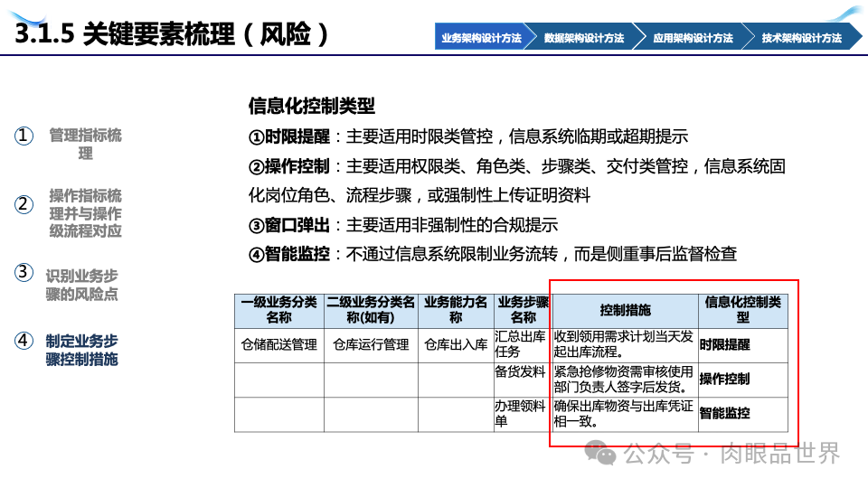
Task: Click the cell 办理领料单
Action: pyautogui.click(x=524, y=414)
